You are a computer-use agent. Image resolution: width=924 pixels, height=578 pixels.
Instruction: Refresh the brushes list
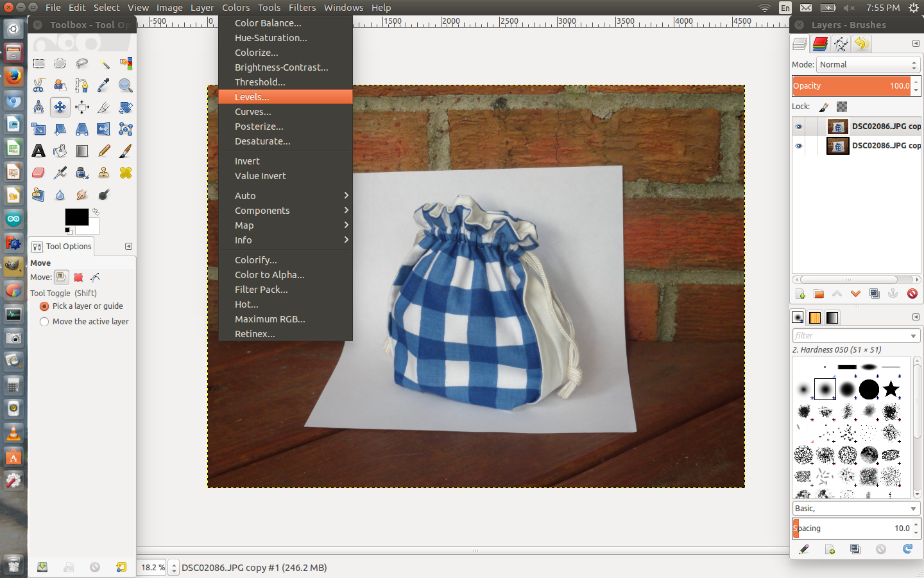pyautogui.click(x=907, y=549)
